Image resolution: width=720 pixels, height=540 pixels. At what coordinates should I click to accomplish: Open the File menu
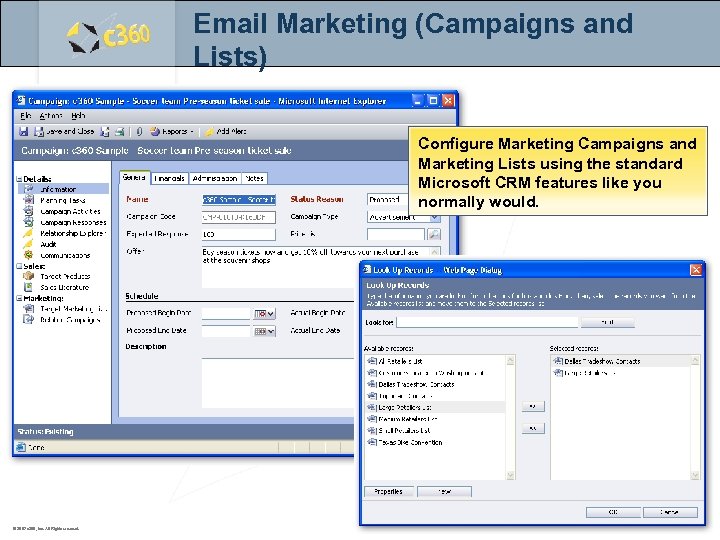(x=26, y=116)
